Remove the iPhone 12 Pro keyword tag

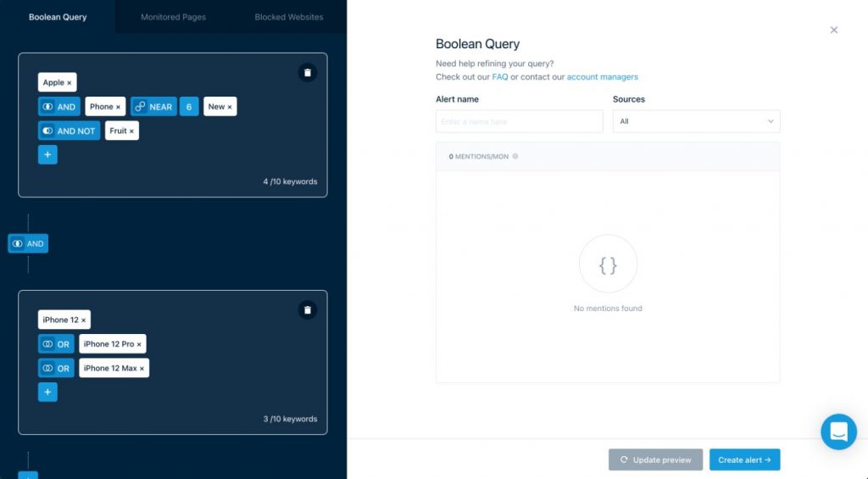coord(139,344)
